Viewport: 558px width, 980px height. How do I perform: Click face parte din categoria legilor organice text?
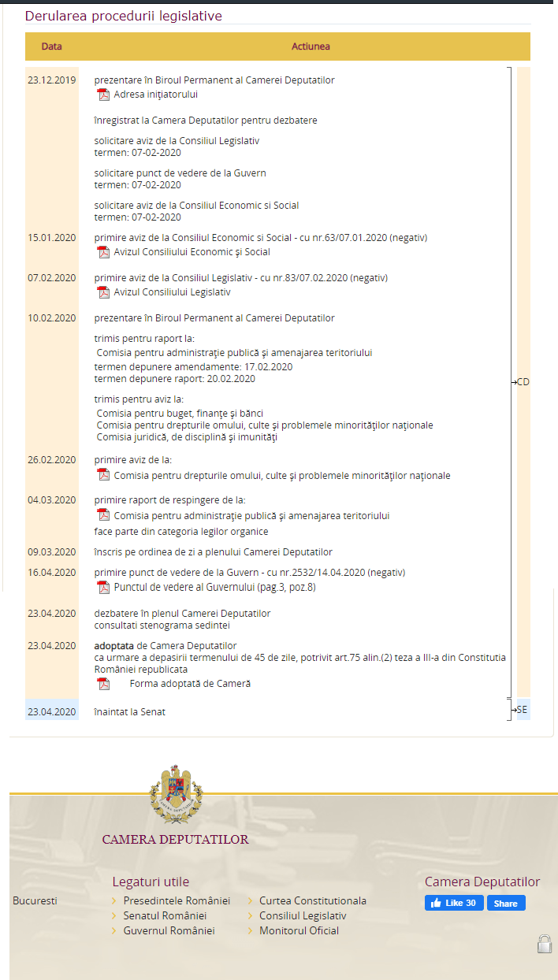coord(181,532)
